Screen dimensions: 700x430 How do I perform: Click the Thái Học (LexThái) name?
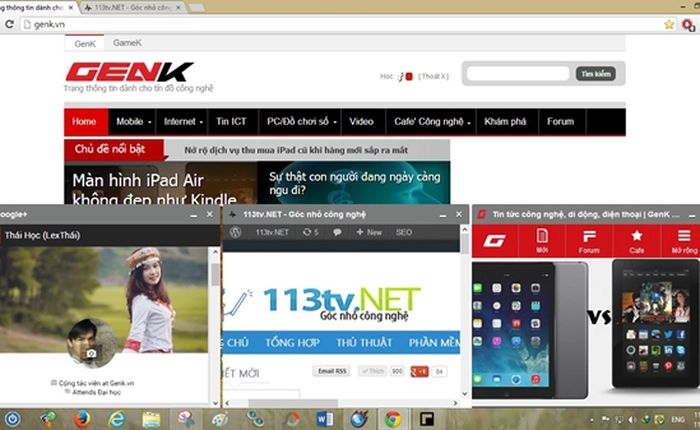coord(42,235)
